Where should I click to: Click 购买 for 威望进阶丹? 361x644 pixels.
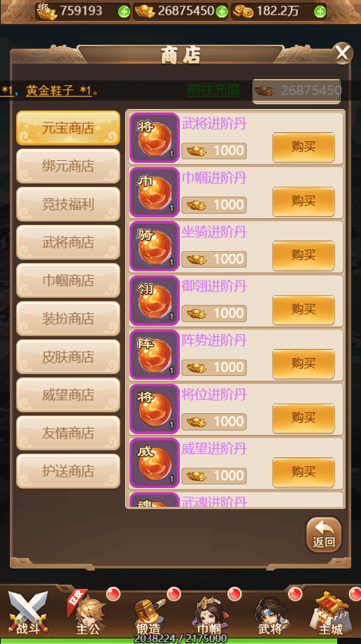click(304, 472)
